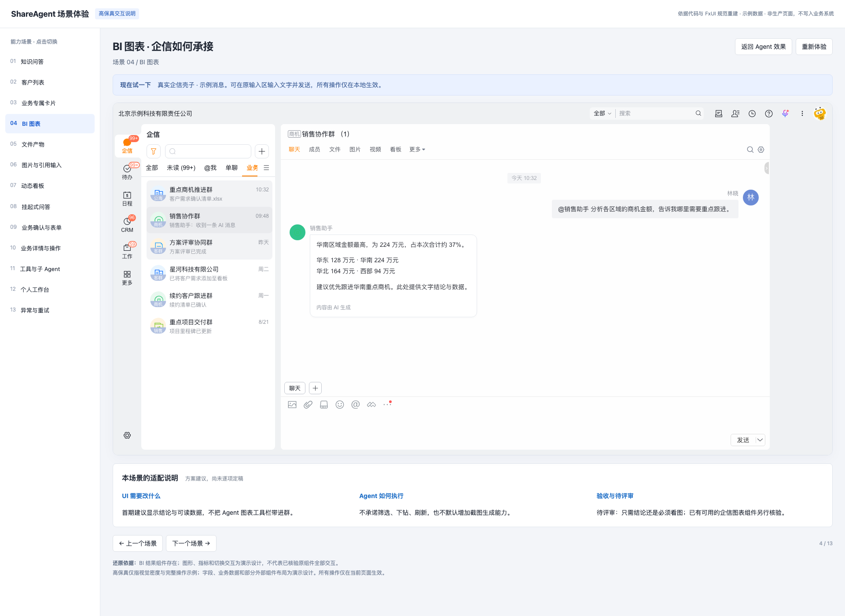
Task: Open the contacts icon in the top bar
Action: coord(735,114)
